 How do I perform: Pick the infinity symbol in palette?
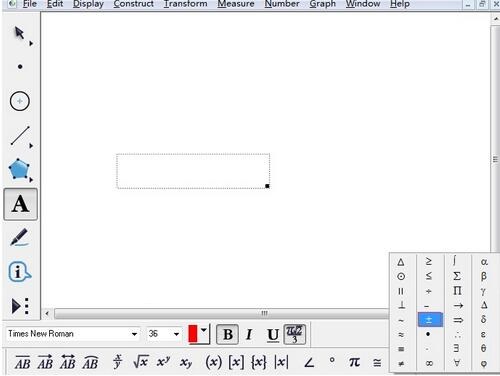tap(429, 363)
